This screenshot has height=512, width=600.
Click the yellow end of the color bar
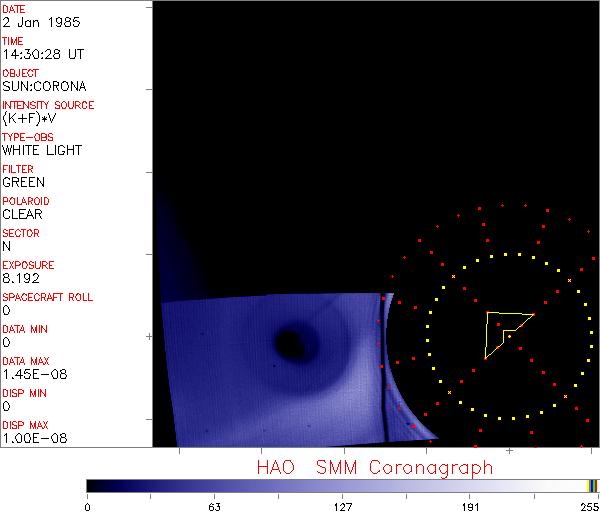coord(590,485)
